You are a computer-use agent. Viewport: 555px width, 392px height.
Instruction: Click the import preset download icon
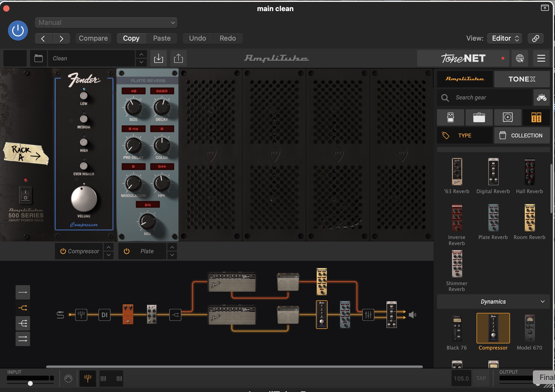[158, 58]
